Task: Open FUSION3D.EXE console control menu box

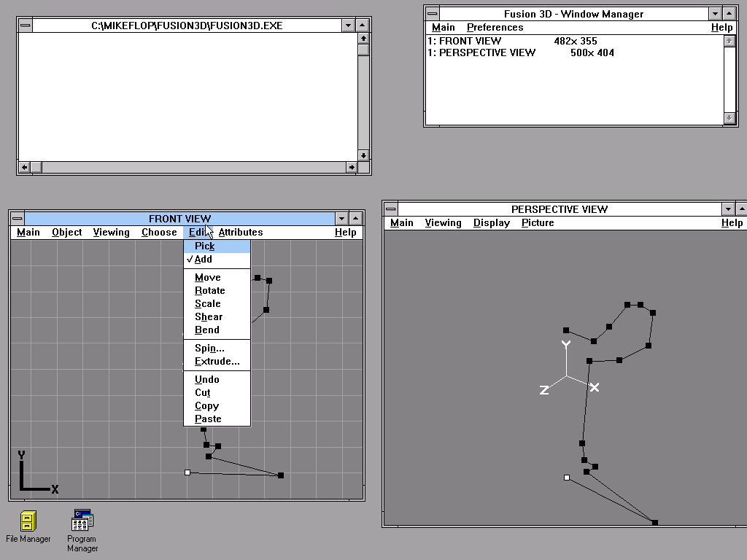Action: pyautogui.click(x=25, y=26)
